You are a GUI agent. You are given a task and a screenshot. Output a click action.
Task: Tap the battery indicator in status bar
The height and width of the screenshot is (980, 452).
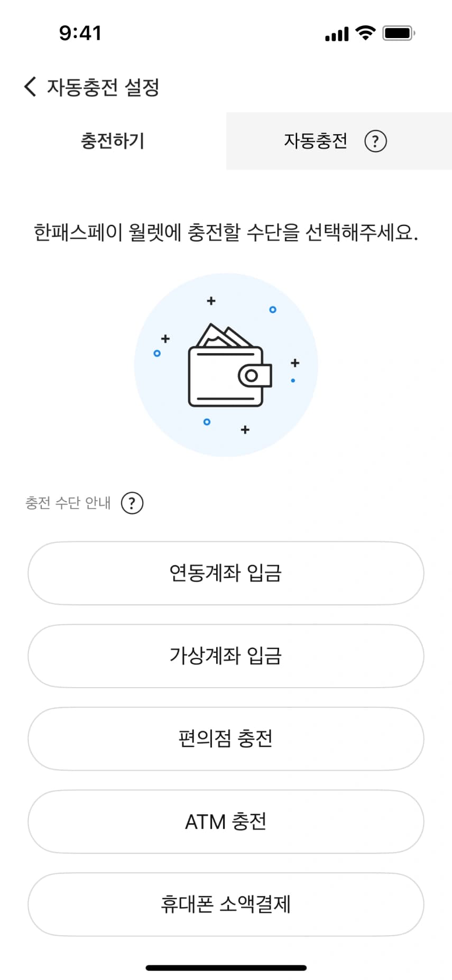click(x=398, y=33)
